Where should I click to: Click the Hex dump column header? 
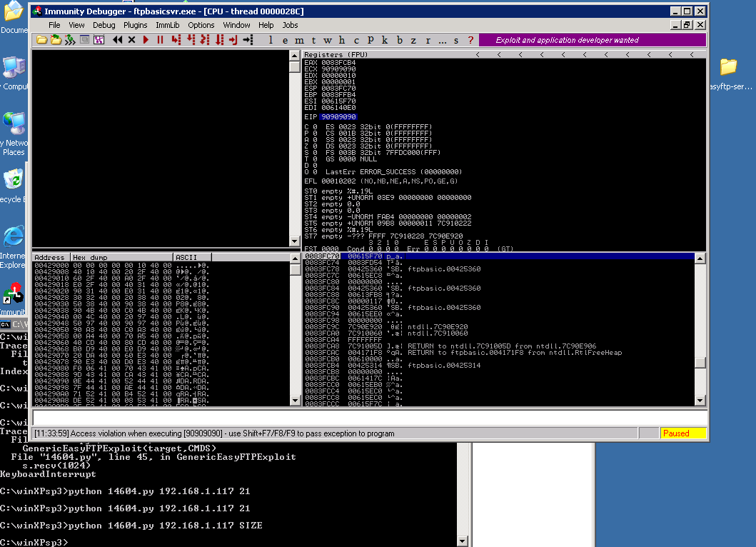121,257
